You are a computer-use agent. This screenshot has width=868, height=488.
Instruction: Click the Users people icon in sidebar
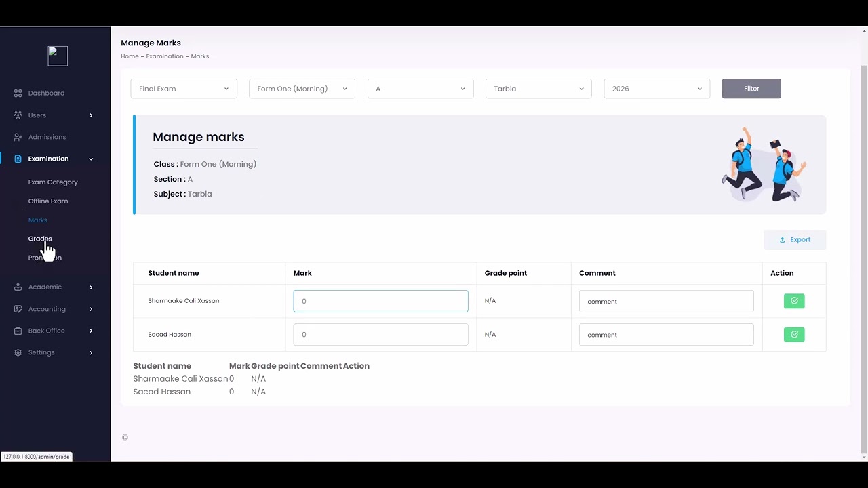18,115
